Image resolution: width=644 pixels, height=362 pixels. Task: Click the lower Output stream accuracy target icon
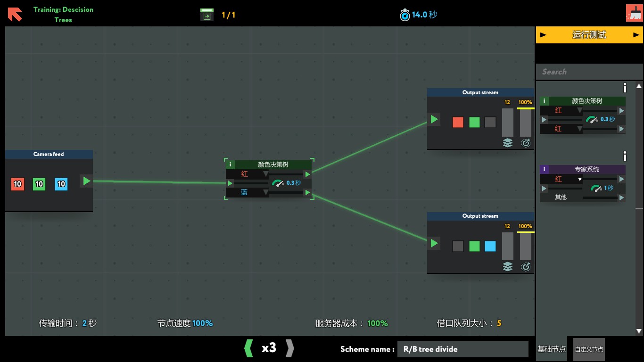(x=526, y=267)
